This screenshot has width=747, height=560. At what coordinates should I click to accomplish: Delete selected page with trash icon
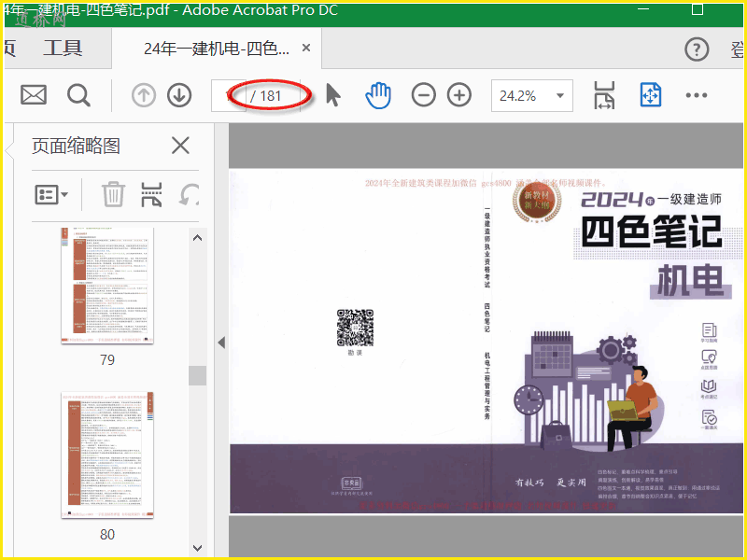pos(113,194)
